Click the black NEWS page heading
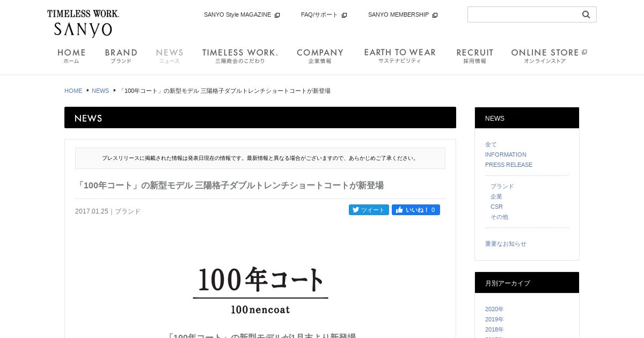The height and width of the screenshot is (338, 644). click(260, 117)
